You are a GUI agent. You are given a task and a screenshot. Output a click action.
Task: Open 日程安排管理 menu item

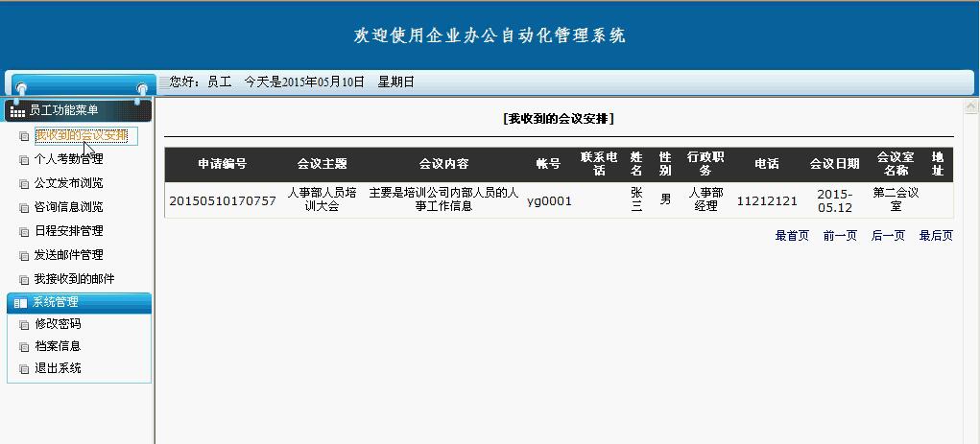pos(69,230)
